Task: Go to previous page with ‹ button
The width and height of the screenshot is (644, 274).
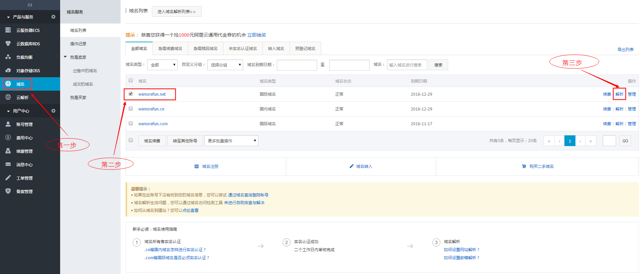Action: coord(559,141)
